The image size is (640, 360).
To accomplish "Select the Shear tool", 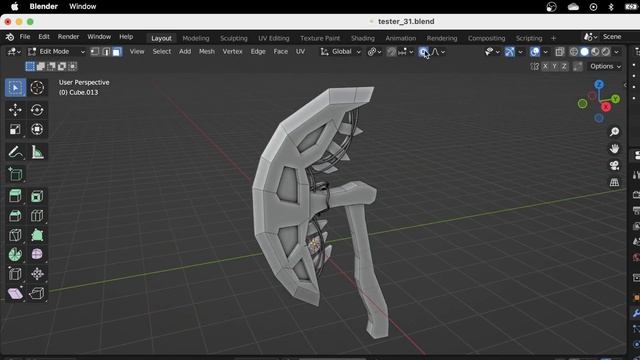I will pos(16,293).
